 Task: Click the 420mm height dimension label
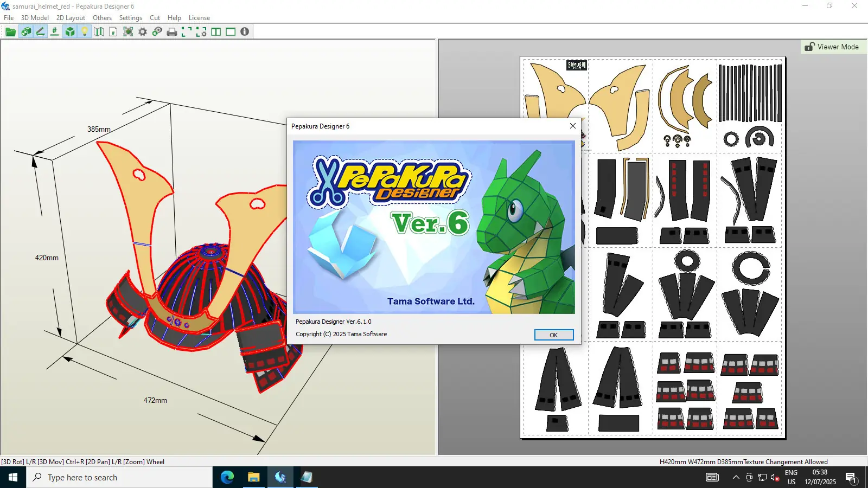tap(47, 258)
